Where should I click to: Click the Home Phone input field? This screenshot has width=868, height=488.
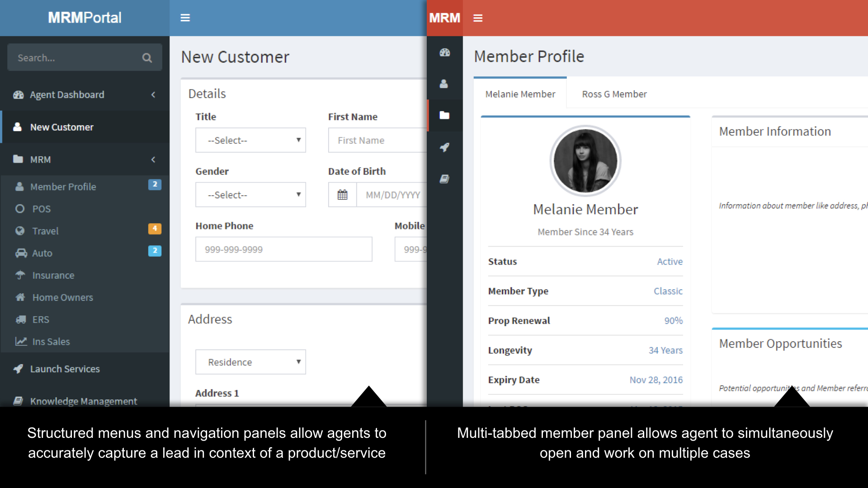click(283, 249)
